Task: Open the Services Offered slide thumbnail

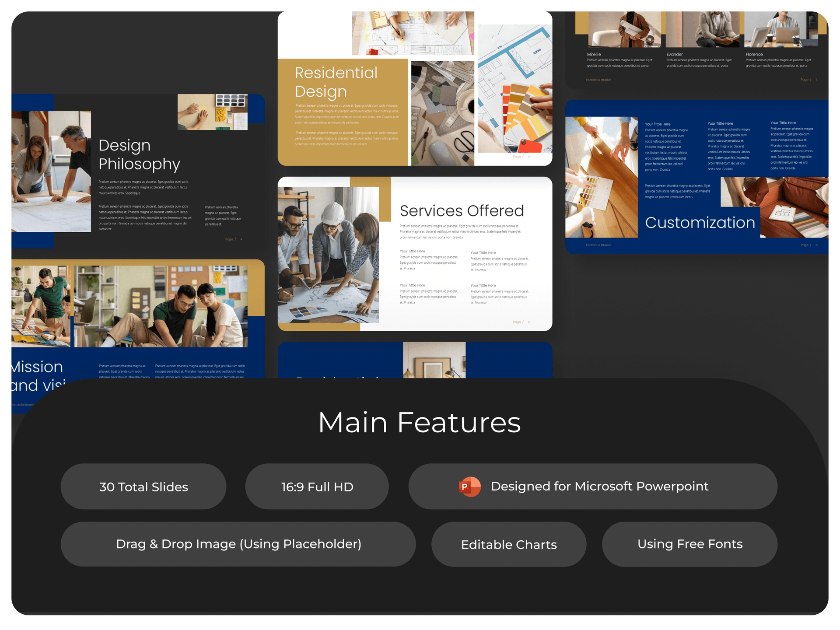Action: coord(415,254)
